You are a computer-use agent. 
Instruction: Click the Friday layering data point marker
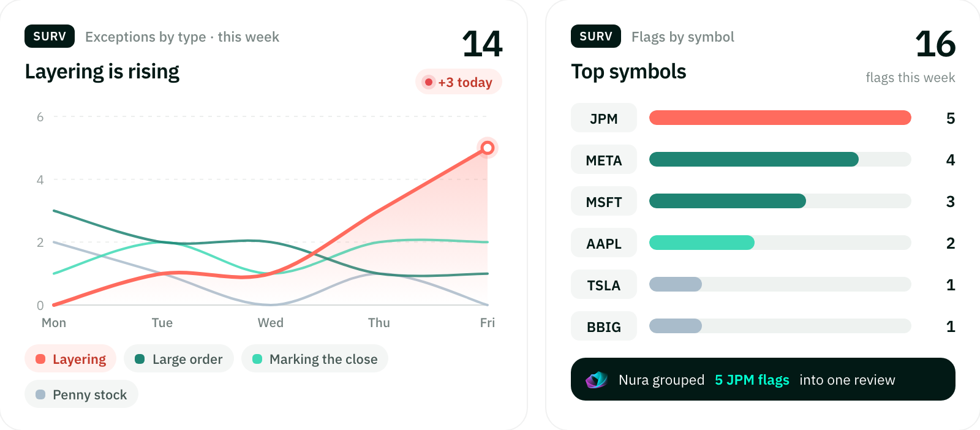tap(488, 148)
